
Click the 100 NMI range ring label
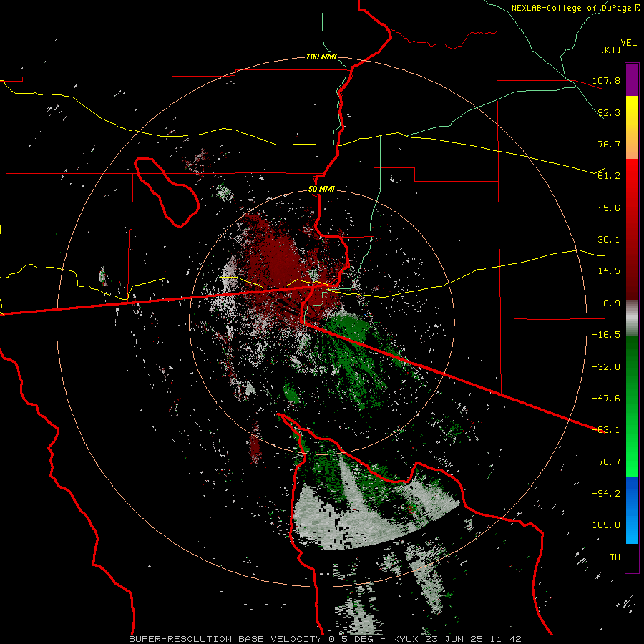321,57
